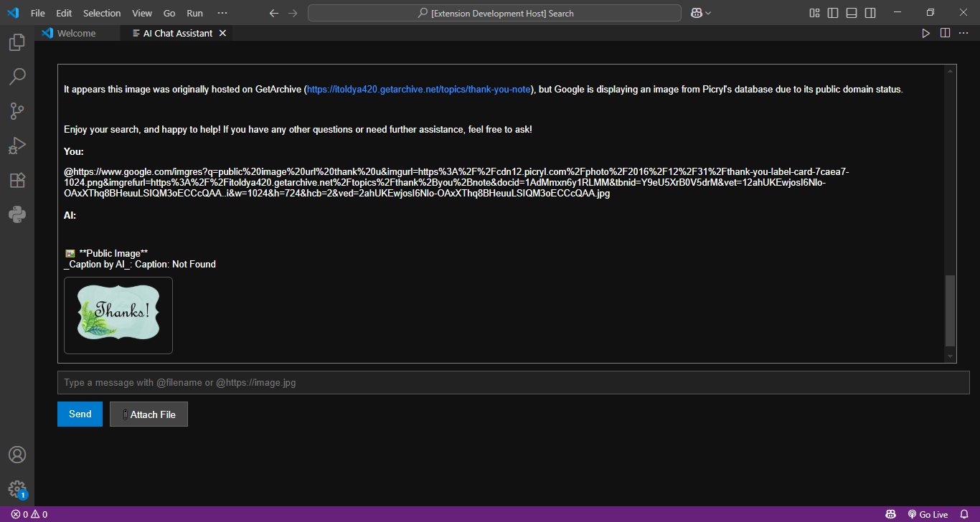Open the Run menu

tap(194, 12)
